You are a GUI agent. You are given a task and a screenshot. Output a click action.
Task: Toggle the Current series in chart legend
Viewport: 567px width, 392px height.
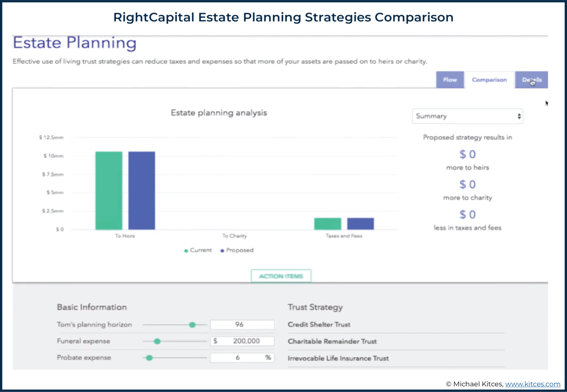[x=197, y=250]
